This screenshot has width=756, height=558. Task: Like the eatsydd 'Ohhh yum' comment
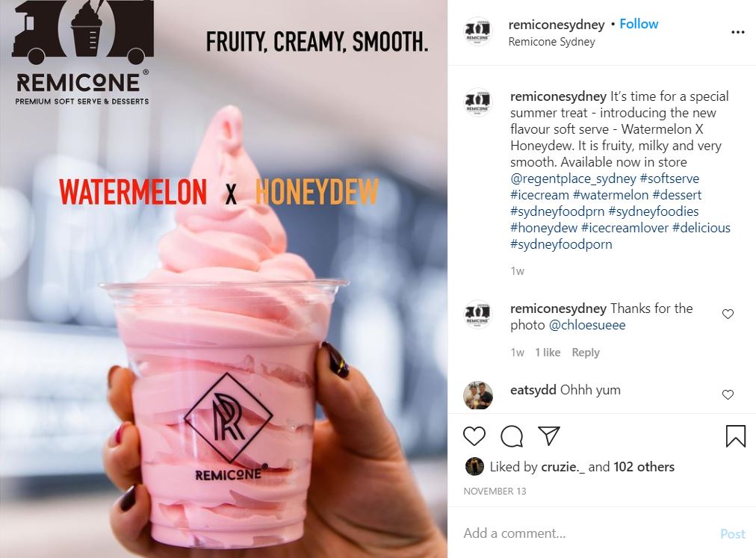pos(728,394)
